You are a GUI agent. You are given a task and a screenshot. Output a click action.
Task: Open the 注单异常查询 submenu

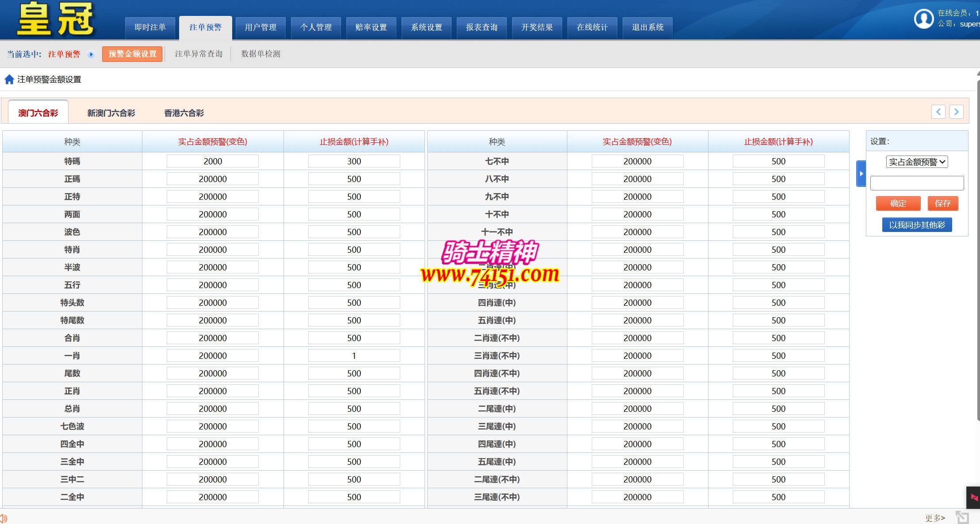(199, 54)
